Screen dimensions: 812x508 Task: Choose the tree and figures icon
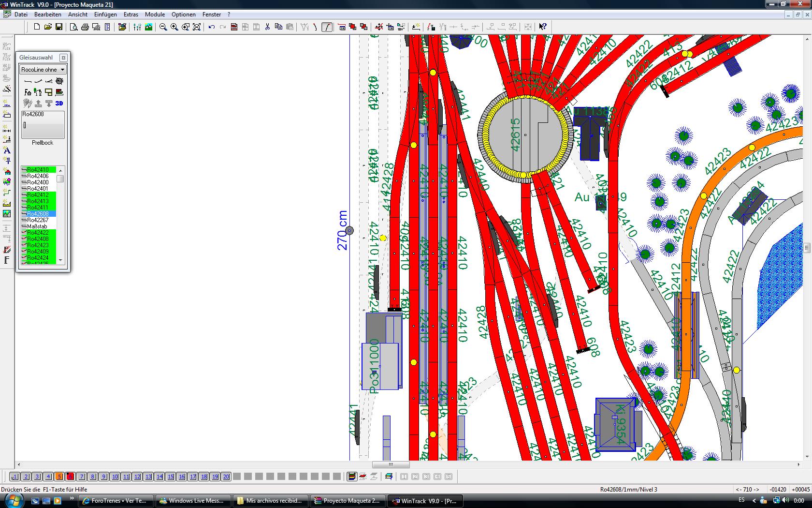point(38,92)
